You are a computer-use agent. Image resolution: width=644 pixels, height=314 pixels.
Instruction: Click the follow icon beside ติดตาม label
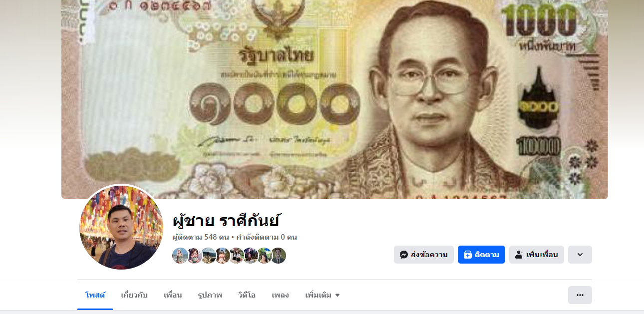click(x=468, y=255)
